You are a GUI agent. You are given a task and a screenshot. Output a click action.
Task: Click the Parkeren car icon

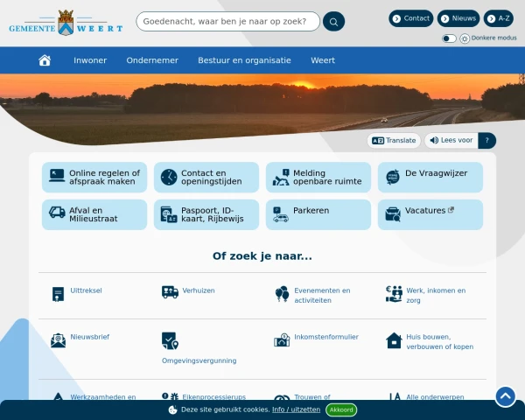[x=281, y=214]
